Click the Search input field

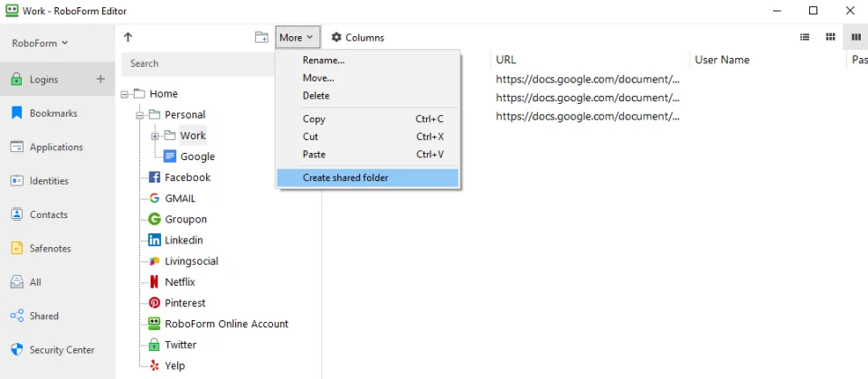coord(198,63)
